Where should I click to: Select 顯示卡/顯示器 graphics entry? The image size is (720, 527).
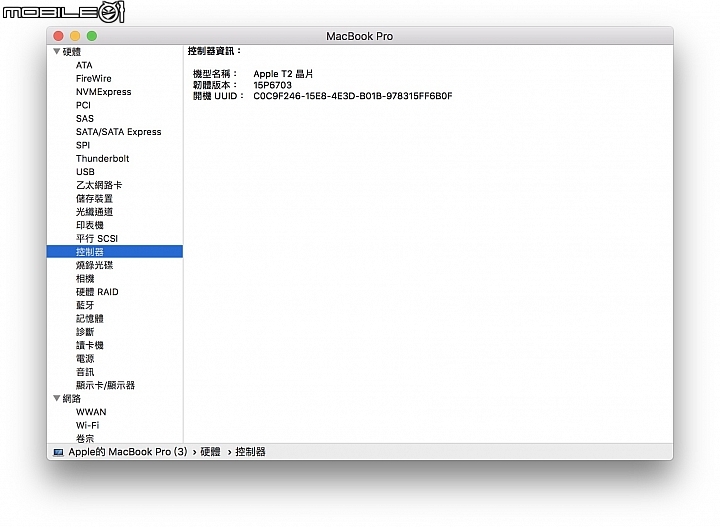tap(105, 385)
